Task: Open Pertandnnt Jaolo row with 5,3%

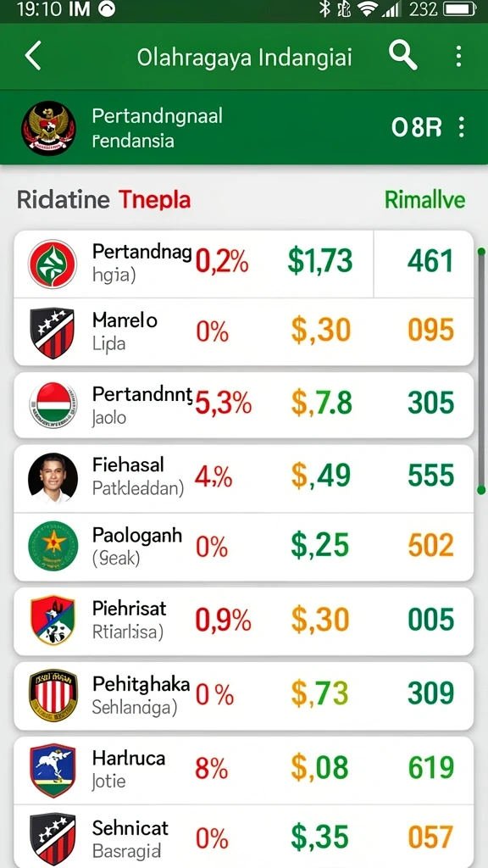Action: [x=243, y=405]
